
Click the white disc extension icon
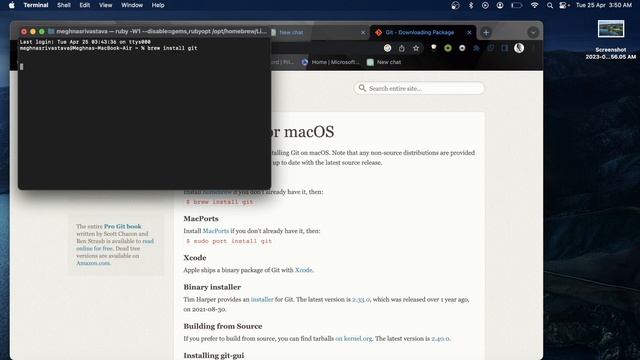tap(462, 48)
